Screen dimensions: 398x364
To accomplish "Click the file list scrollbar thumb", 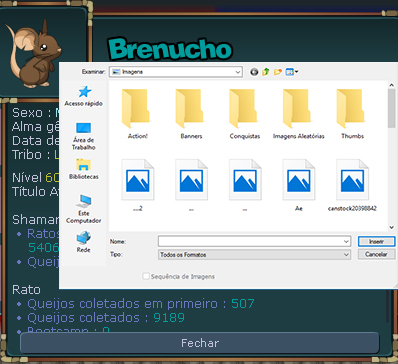I will point(392,108).
